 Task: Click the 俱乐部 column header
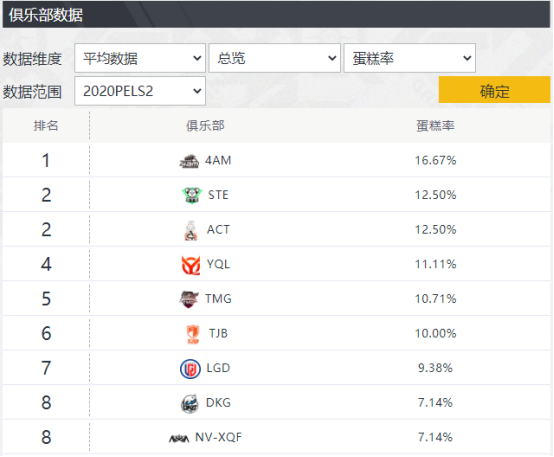tap(205, 126)
